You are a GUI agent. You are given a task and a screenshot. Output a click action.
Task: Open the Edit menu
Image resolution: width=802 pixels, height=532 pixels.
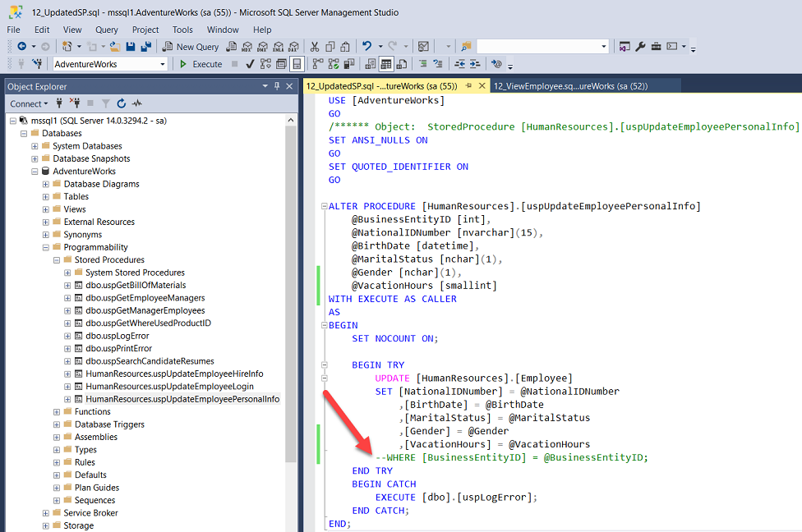click(x=42, y=30)
